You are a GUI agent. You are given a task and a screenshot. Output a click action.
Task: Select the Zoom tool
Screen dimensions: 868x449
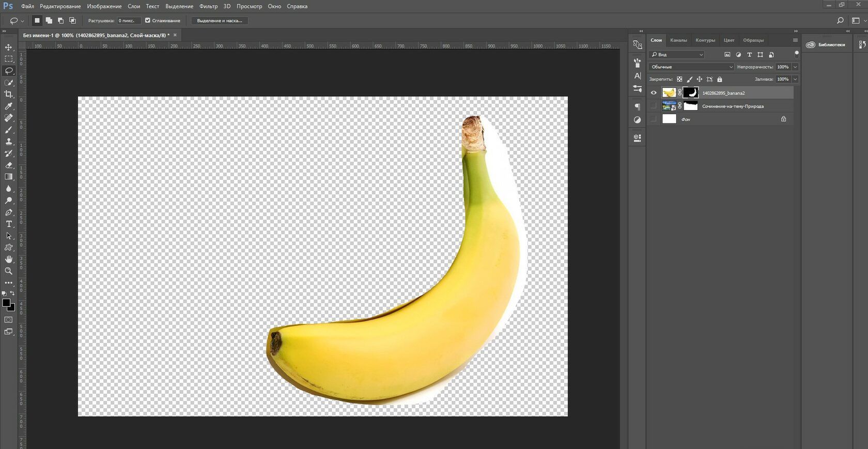(9, 271)
